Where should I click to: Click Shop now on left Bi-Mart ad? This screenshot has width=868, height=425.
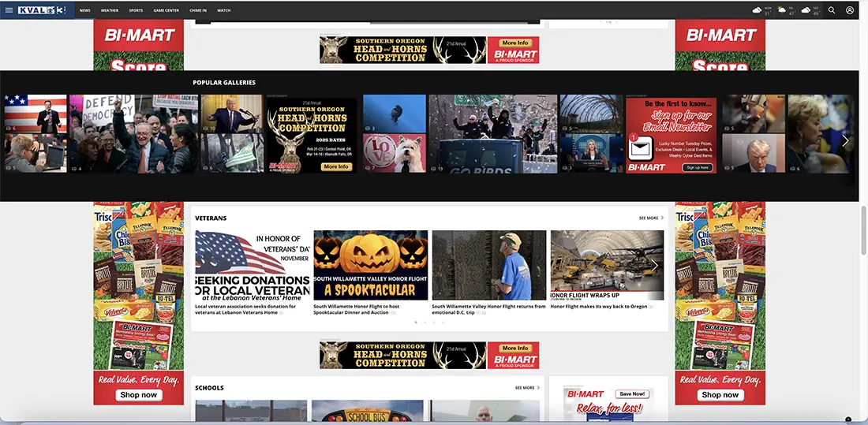[x=138, y=394]
